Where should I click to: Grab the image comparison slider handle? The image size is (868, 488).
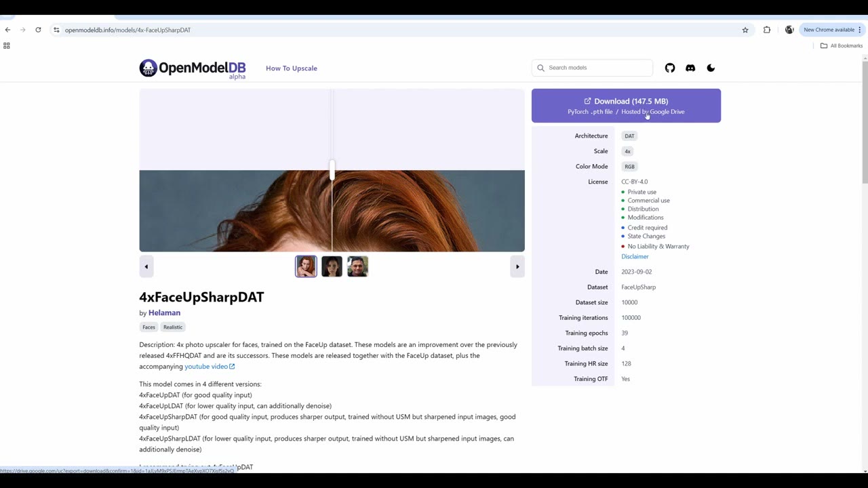tap(332, 169)
